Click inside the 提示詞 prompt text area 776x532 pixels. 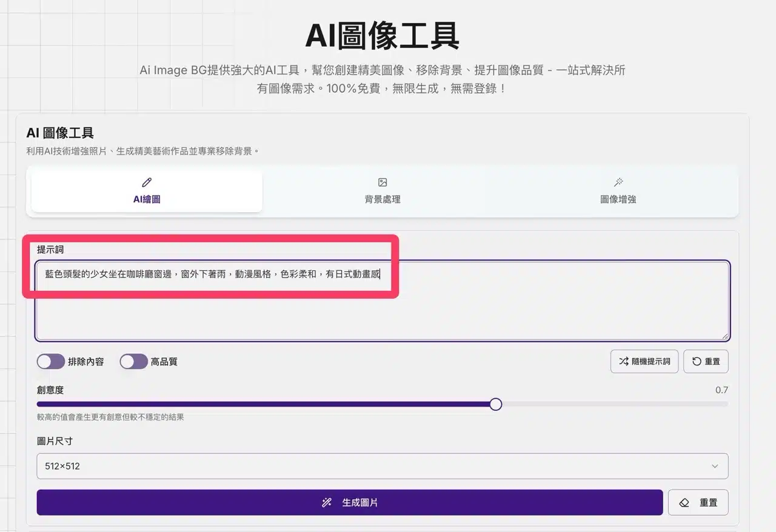coord(382,309)
